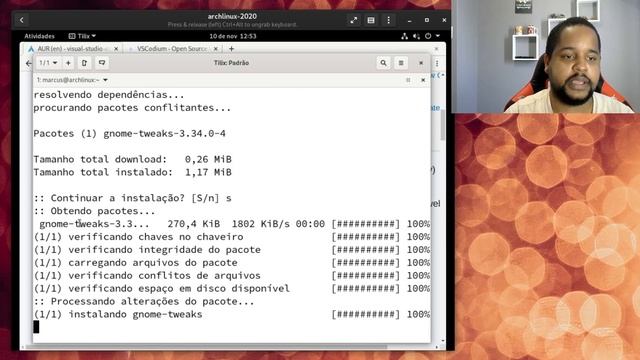Screen dimensions: 640x360
Task: Click the text 'Pacotes (1) gnome-tweaks-3.34.0-4'
Action: click(129, 133)
